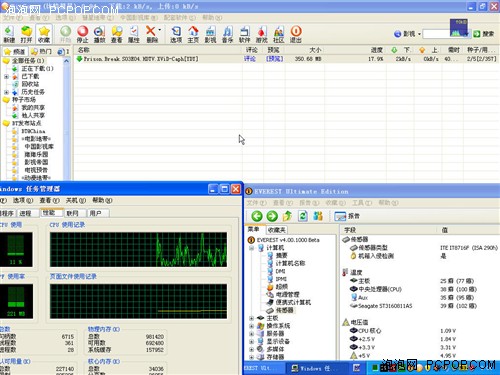
Task: Expand the 已下载 tree node
Action: [6, 76]
